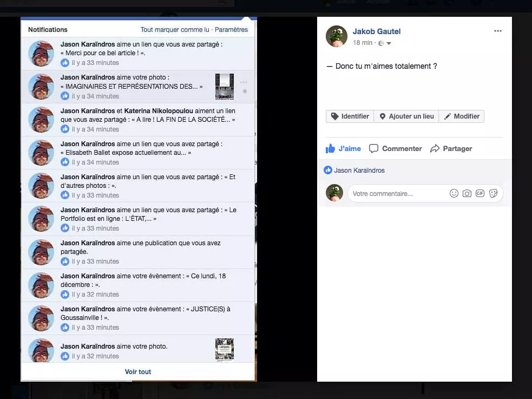Open the post options three-dot menu
This screenshot has height=399, width=532.
tap(498, 31)
